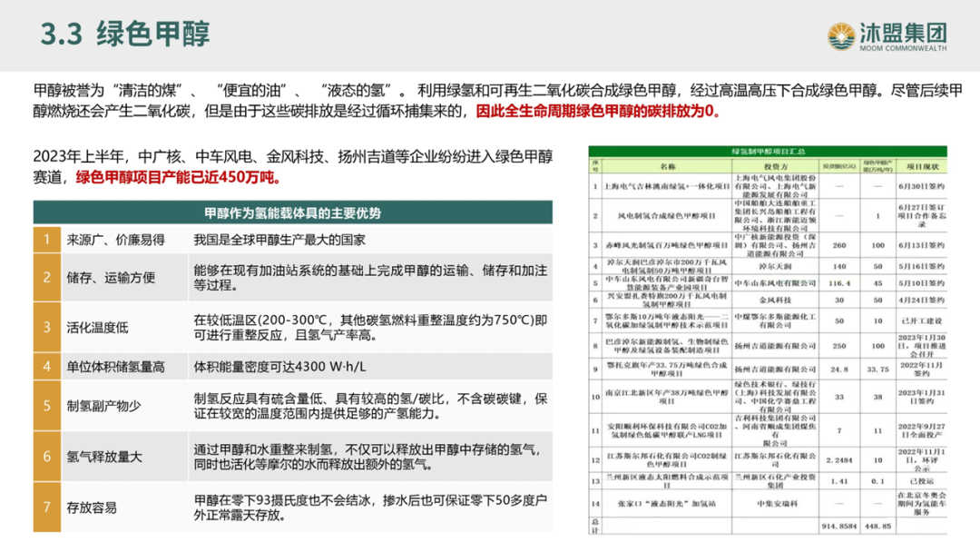Click status cell "5月16日签约"

922,266
